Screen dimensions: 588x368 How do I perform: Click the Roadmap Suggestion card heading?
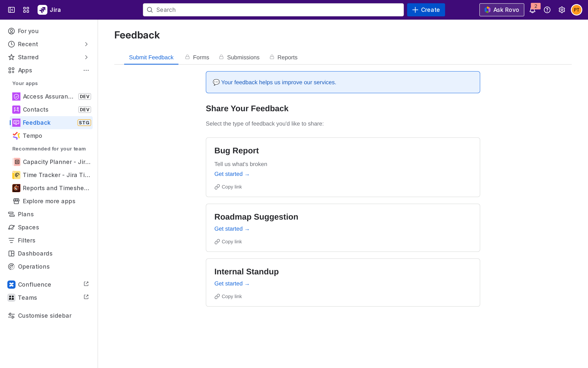coord(256,217)
